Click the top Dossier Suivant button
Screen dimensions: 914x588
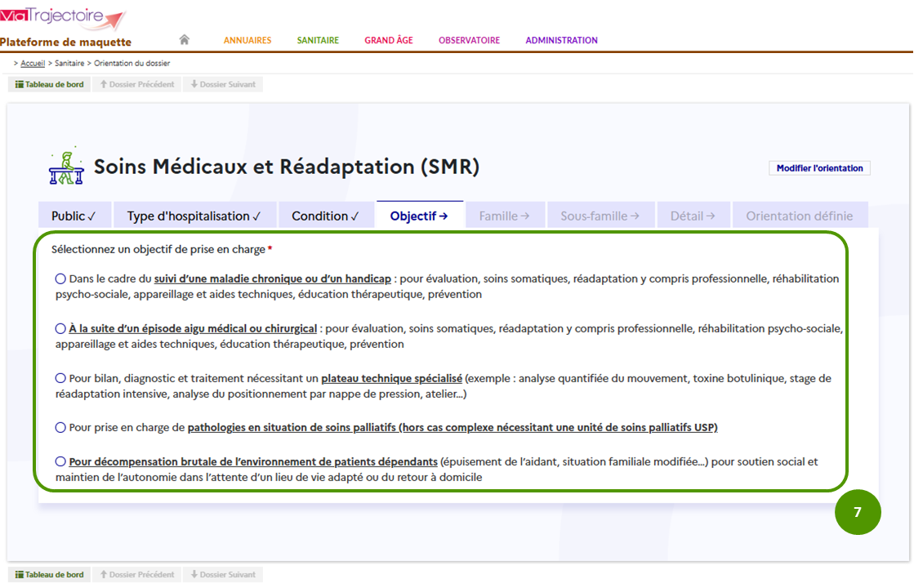tap(223, 84)
